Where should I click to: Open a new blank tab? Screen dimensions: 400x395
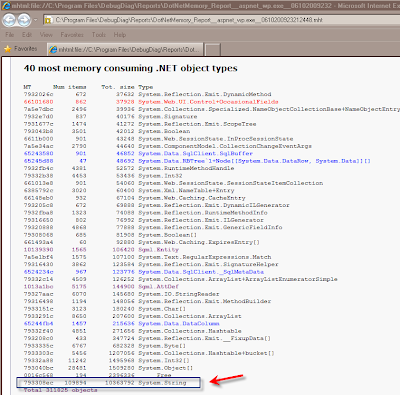click(212, 50)
